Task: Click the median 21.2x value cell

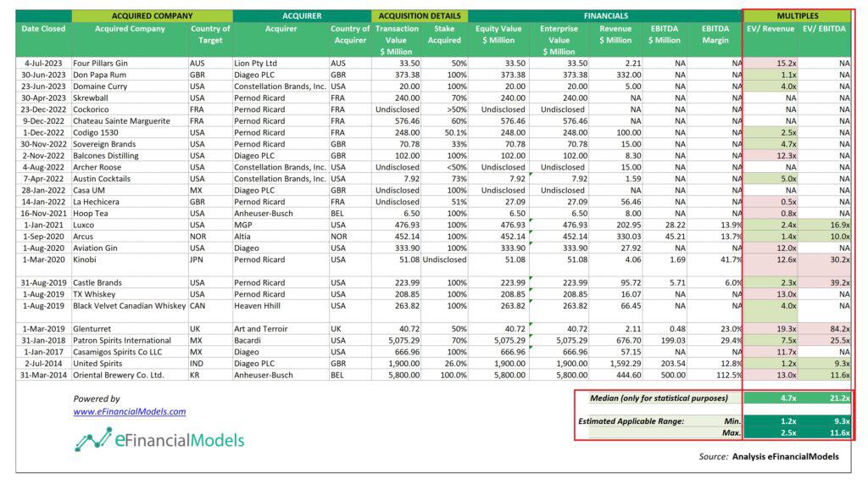Action: pos(825,398)
